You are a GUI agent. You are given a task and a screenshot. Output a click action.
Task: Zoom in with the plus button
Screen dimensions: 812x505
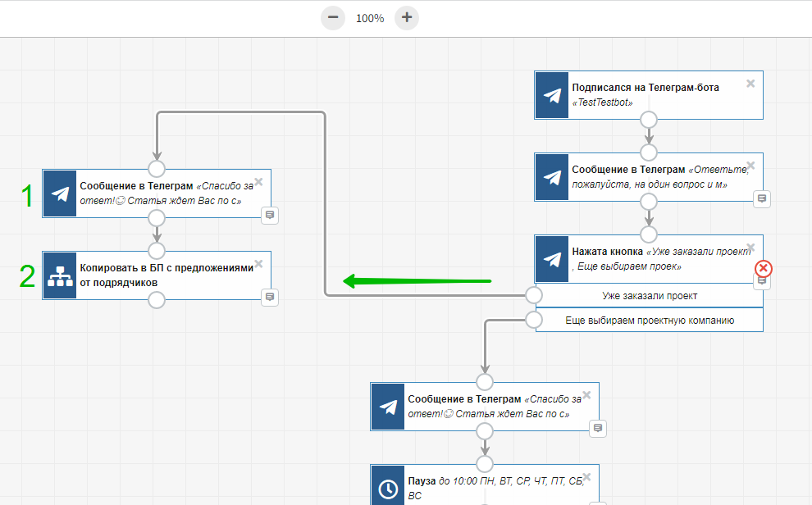pos(407,17)
